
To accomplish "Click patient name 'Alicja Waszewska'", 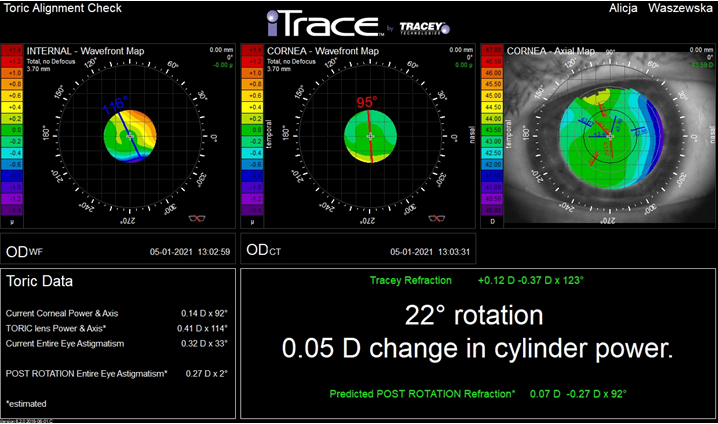I will (661, 8).
